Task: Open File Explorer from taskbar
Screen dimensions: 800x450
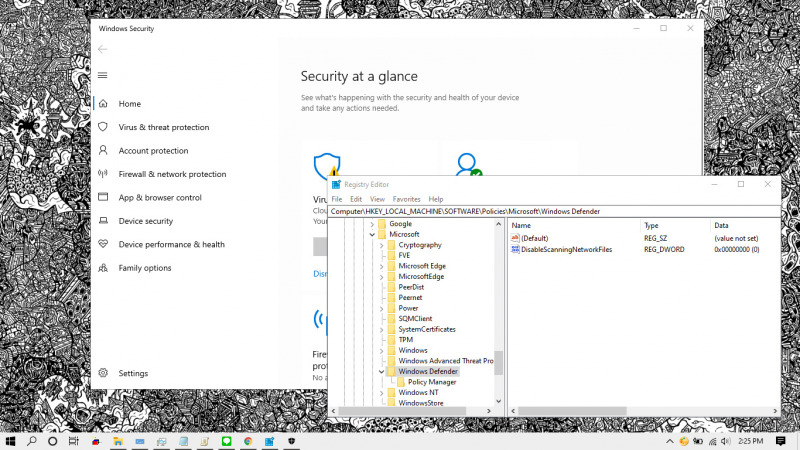Action: coord(118,441)
